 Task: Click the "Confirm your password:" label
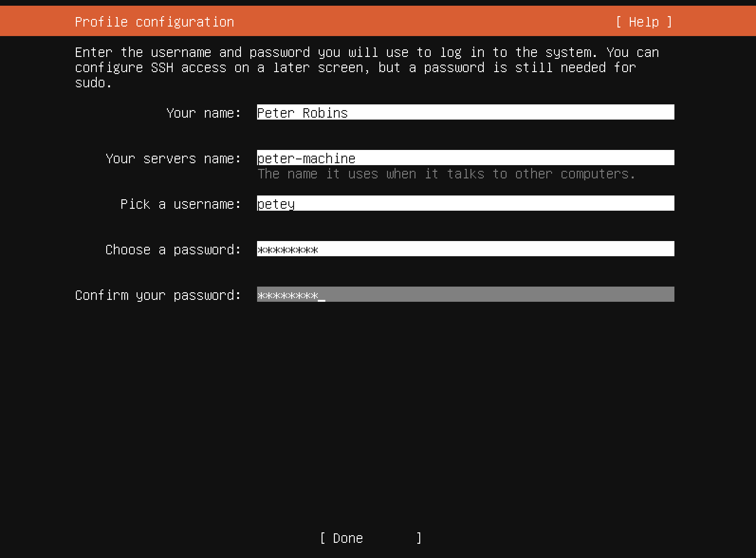158,295
